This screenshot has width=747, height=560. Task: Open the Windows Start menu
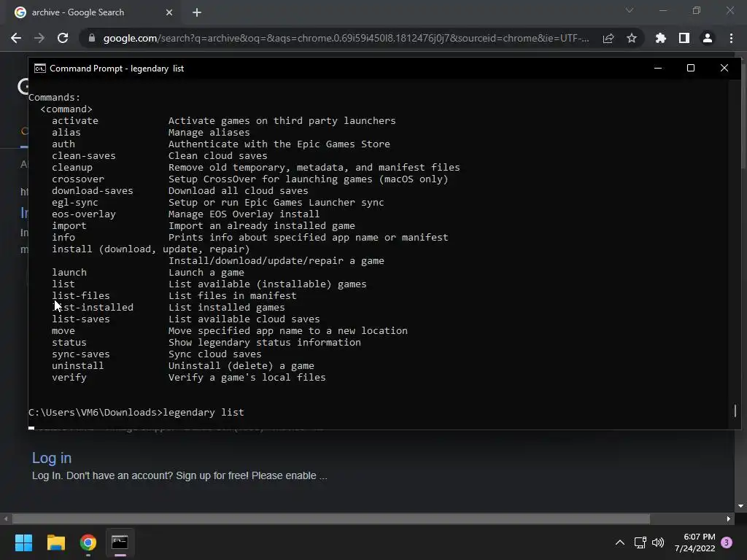coord(23,542)
